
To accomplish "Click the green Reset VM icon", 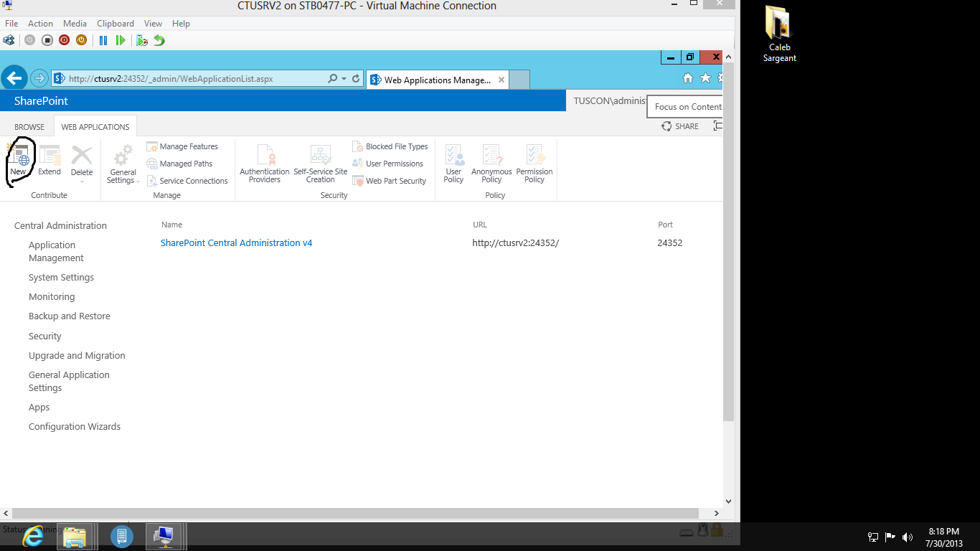I will [x=121, y=40].
